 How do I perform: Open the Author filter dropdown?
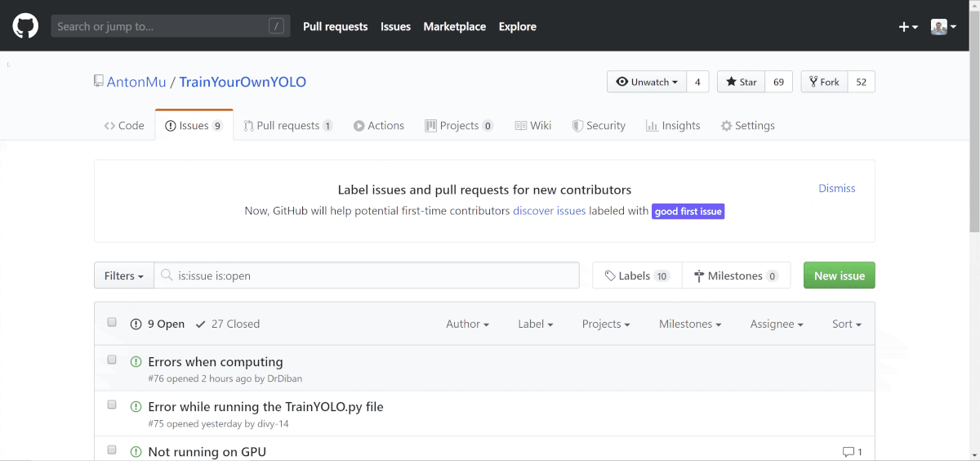(467, 324)
